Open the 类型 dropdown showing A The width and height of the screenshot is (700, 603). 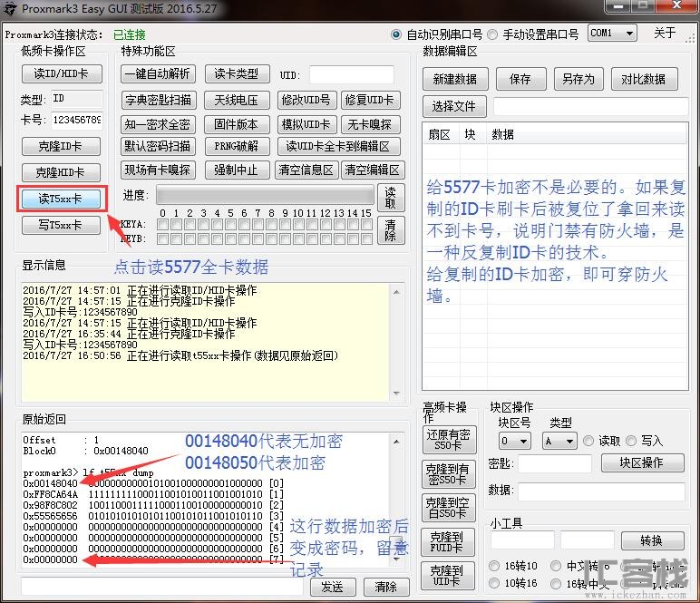click(559, 442)
